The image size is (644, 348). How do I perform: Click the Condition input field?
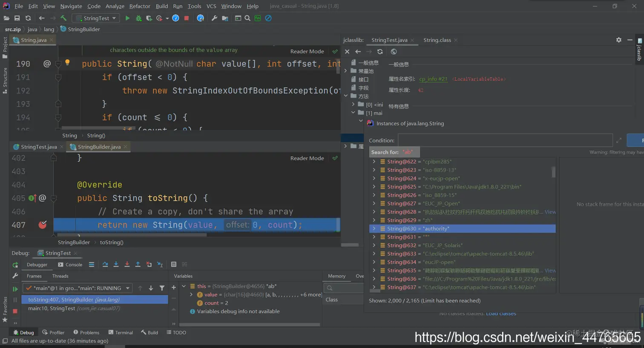pos(505,140)
